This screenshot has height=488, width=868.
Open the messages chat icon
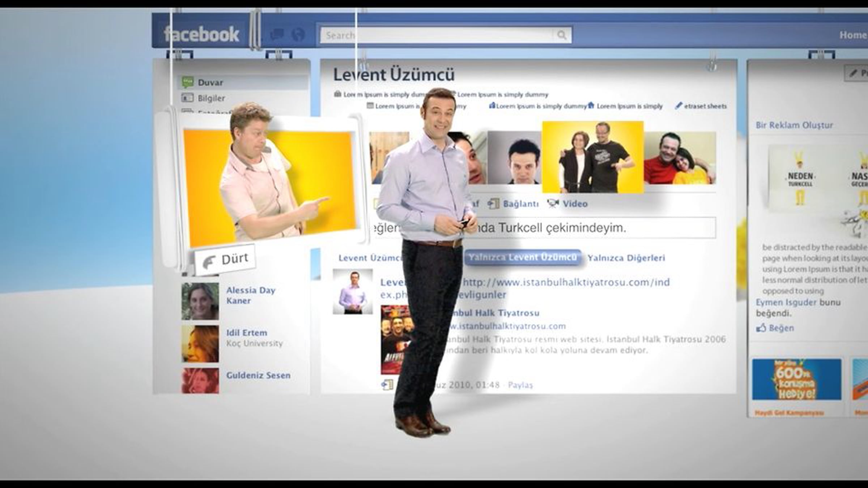(277, 35)
